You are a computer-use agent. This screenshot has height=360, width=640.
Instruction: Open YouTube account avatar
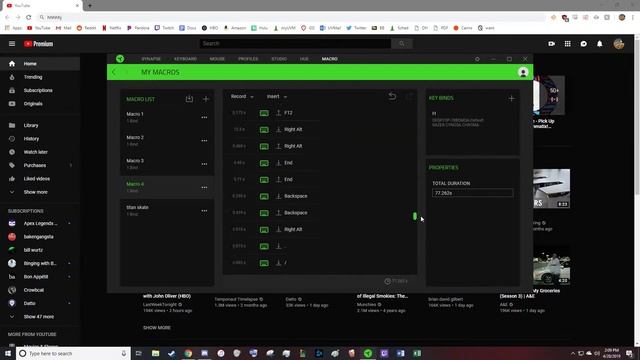[619, 44]
